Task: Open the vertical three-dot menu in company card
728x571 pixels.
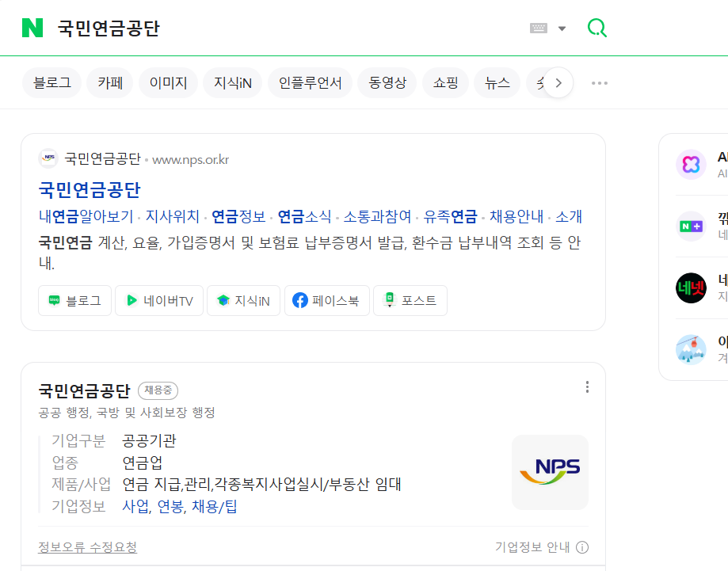Action: (587, 387)
